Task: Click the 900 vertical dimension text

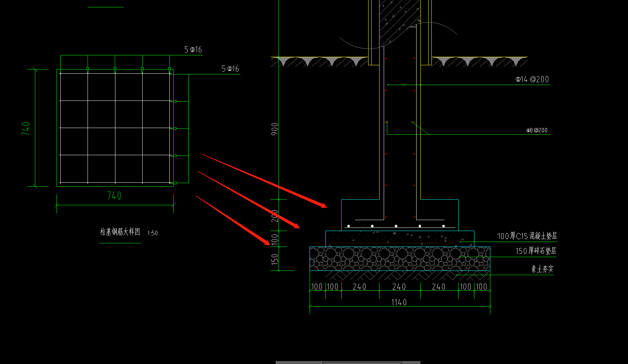Action: pyautogui.click(x=275, y=129)
